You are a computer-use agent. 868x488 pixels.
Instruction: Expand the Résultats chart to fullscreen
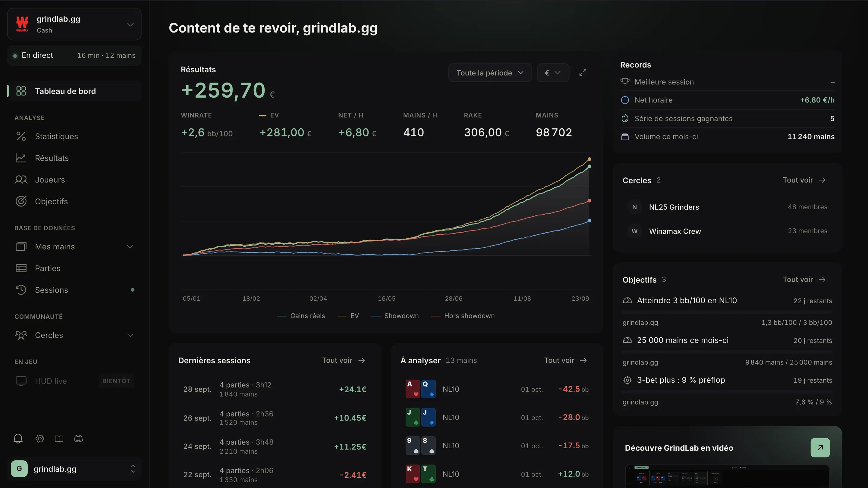[583, 72]
